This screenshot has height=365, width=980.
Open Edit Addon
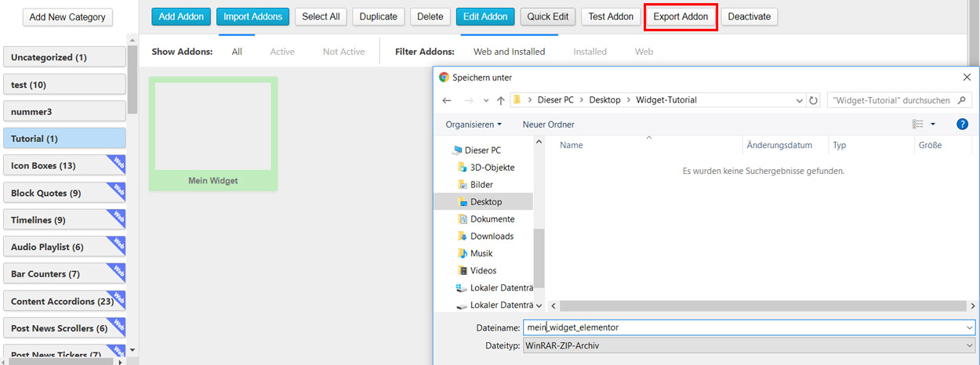pos(485,16)
